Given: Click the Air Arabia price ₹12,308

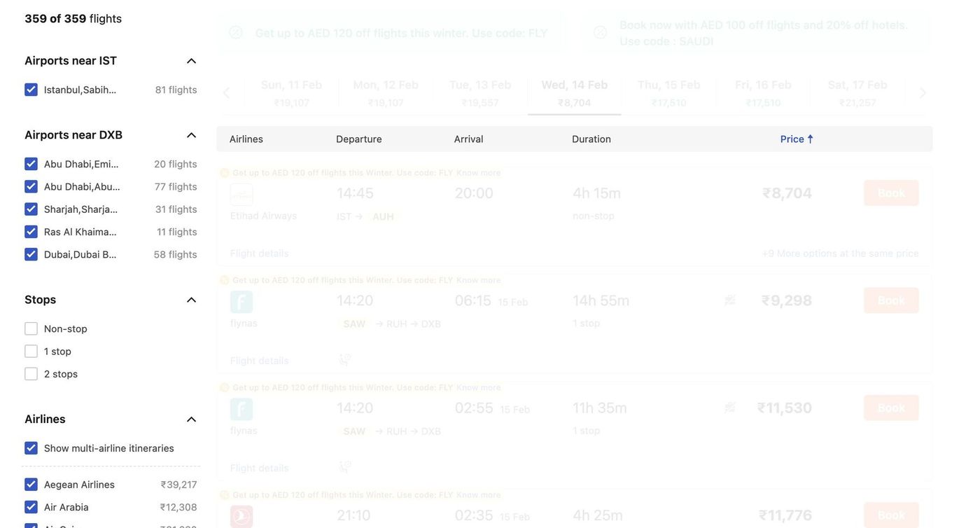Looking at the screenshot, I should [x=178, y=507].
